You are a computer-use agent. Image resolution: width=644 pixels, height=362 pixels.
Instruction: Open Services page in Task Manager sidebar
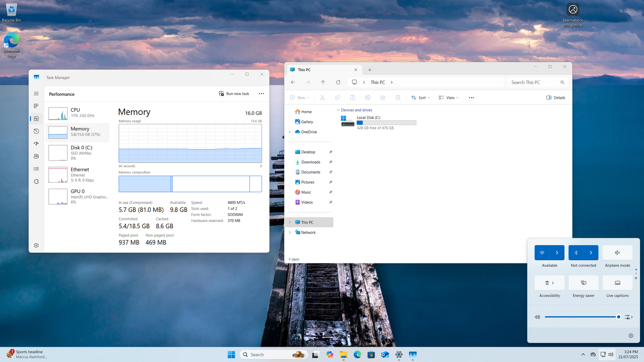36,181
